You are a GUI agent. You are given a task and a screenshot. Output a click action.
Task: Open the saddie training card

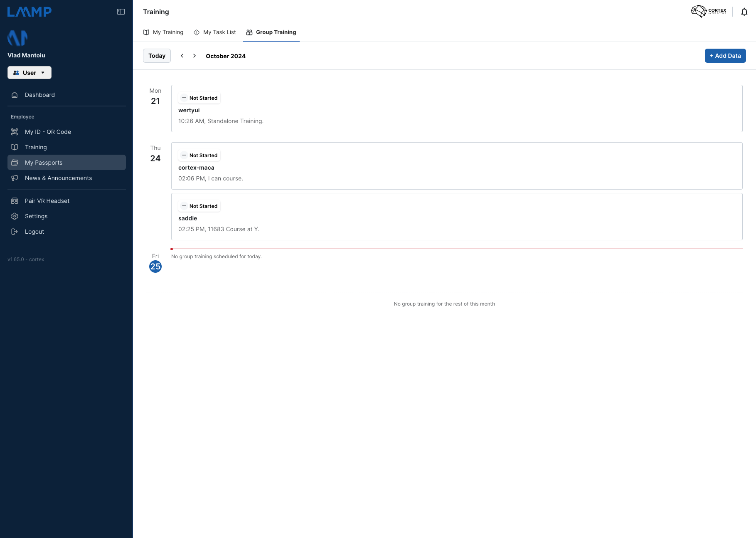coord(457,217)
